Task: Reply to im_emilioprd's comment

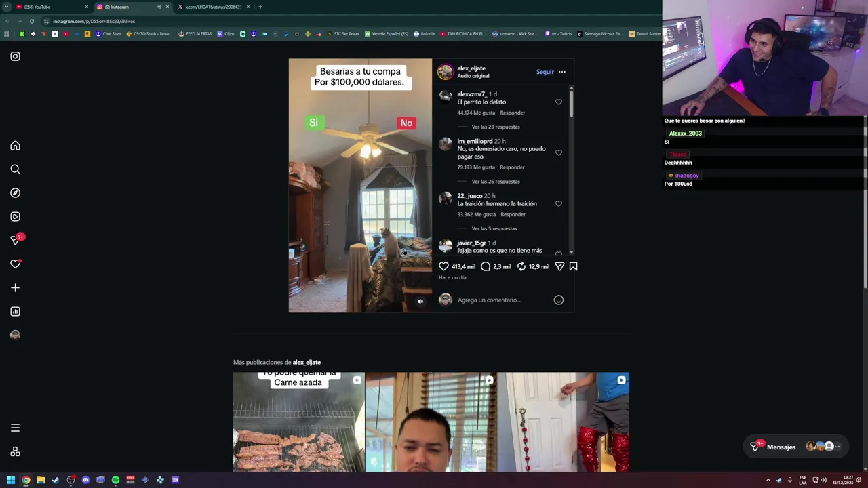Action: 512,167
